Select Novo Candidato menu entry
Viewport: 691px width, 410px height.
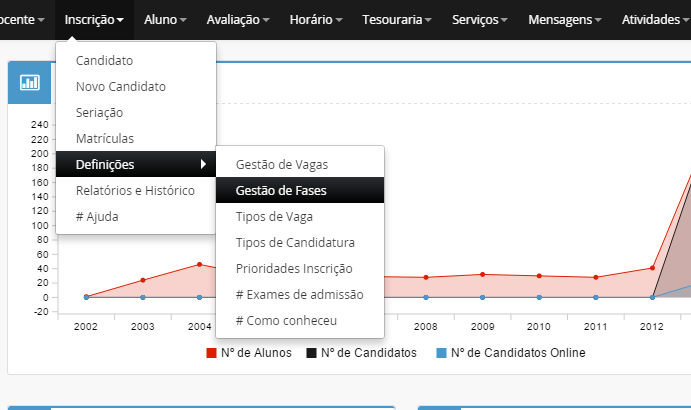tap(121, 86)
